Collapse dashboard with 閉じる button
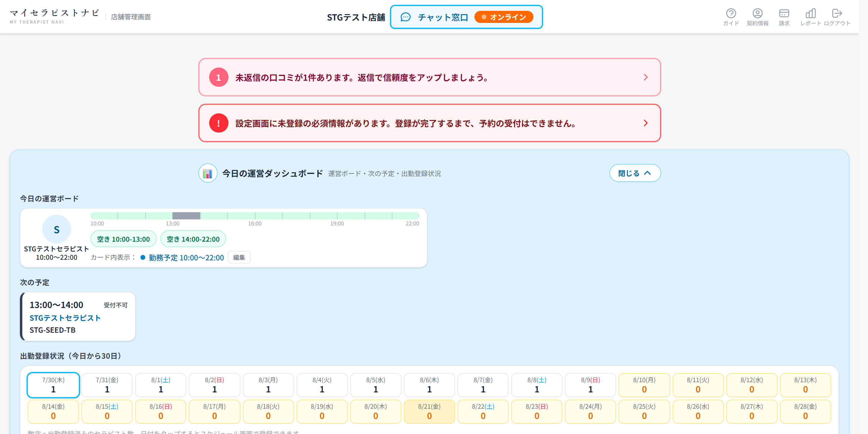The image size is (868, 434). (635, 173)
